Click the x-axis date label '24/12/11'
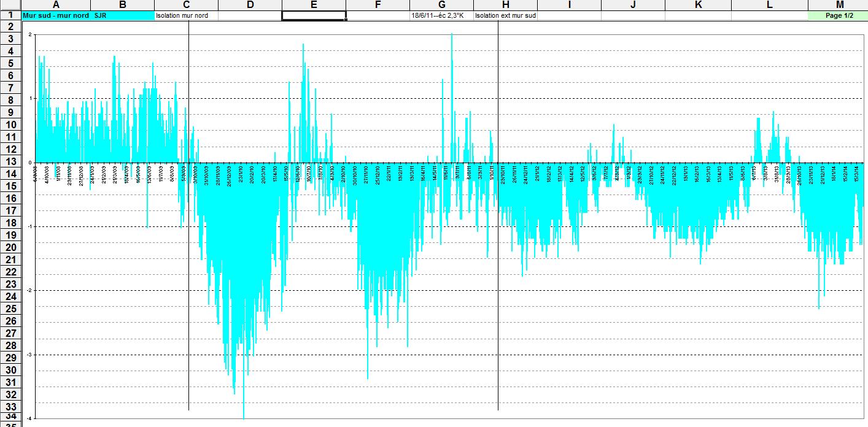The height and width of the screenshot is (427, 868). (x=525, y=176)
